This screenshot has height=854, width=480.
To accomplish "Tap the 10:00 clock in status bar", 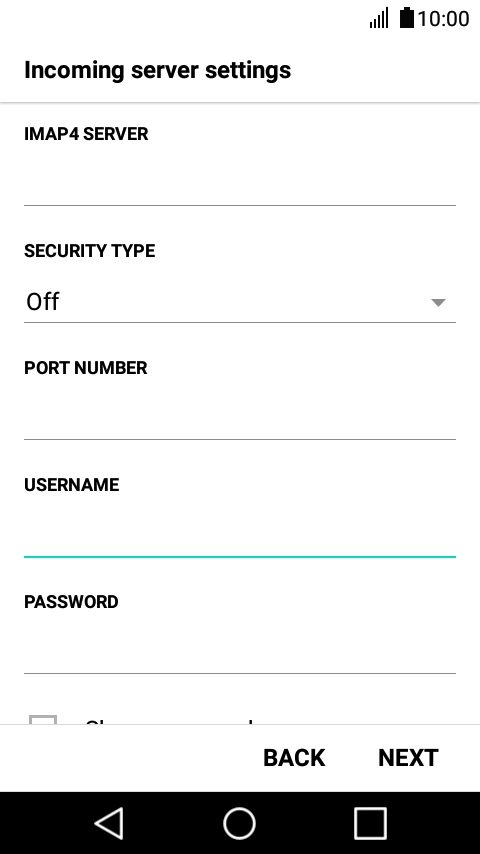I will (x=443, y=19).
